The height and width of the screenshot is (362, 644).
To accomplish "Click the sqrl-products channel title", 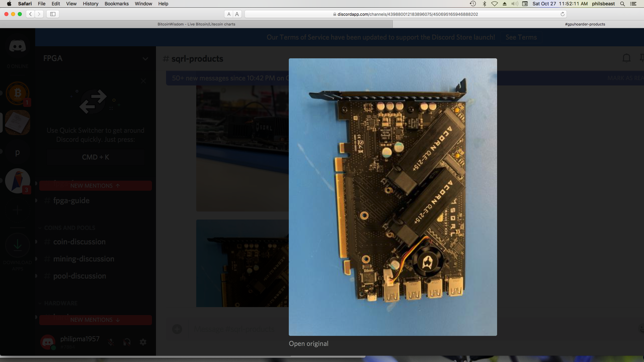I will (197, 59).
